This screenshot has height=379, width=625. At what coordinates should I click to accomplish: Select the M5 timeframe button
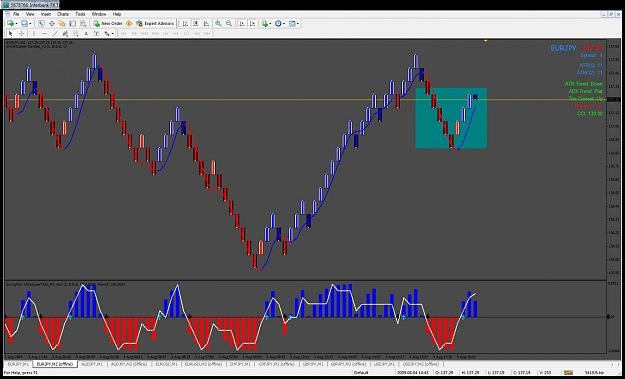coord(134,33)
